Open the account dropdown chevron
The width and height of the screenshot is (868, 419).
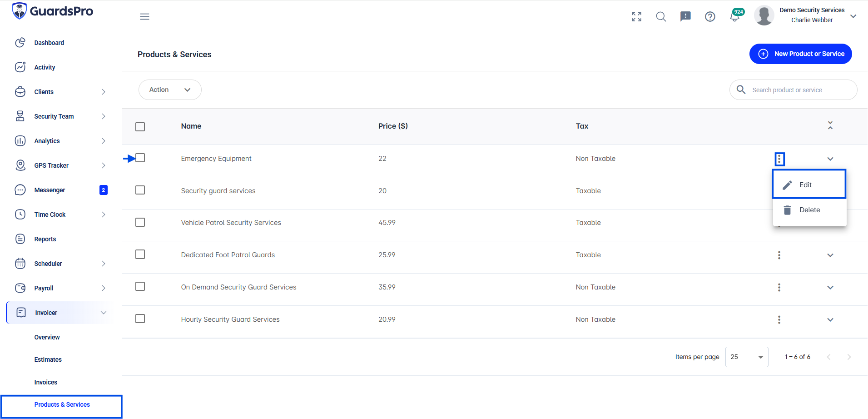point(853,16)
